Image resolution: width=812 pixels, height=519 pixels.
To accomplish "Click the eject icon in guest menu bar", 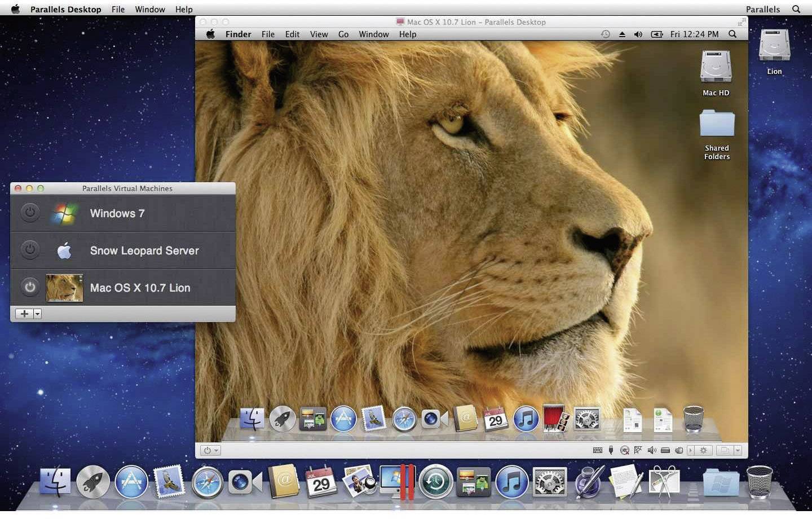I will point(622,34).
